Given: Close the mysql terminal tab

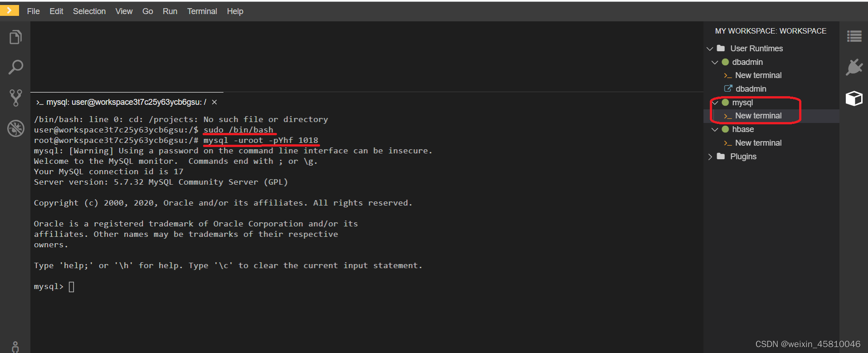Looking at the screenshot, I should coord(214,102).
